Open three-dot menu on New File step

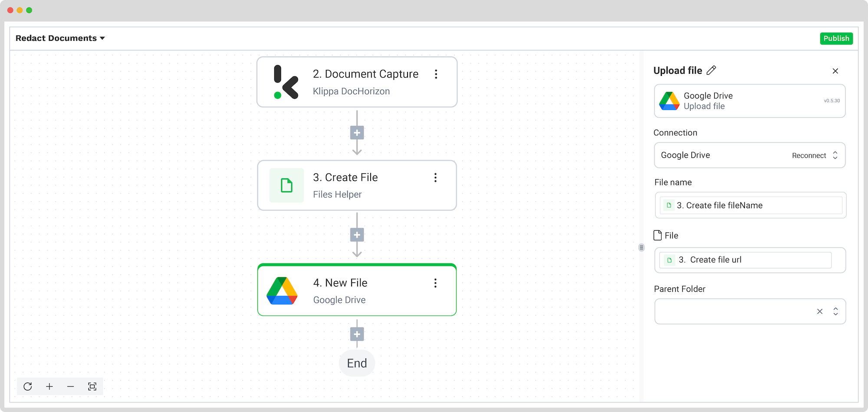point(435,283)
